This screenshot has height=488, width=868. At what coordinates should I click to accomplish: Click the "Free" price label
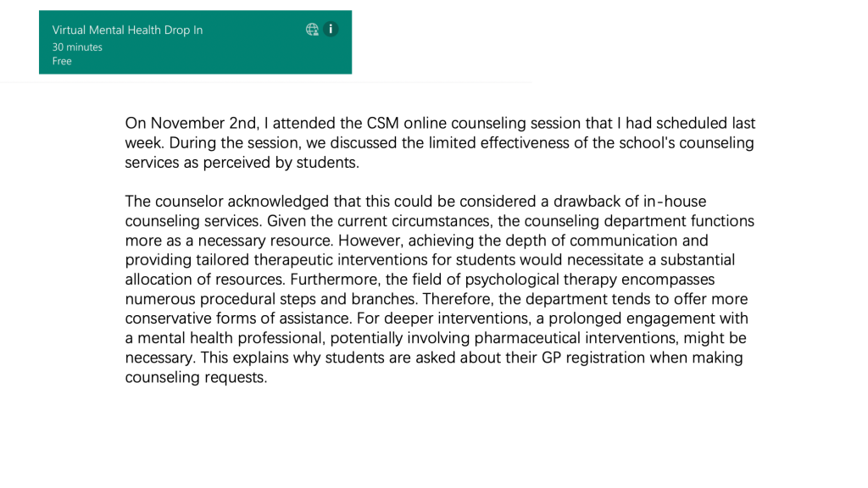point(62,61)
